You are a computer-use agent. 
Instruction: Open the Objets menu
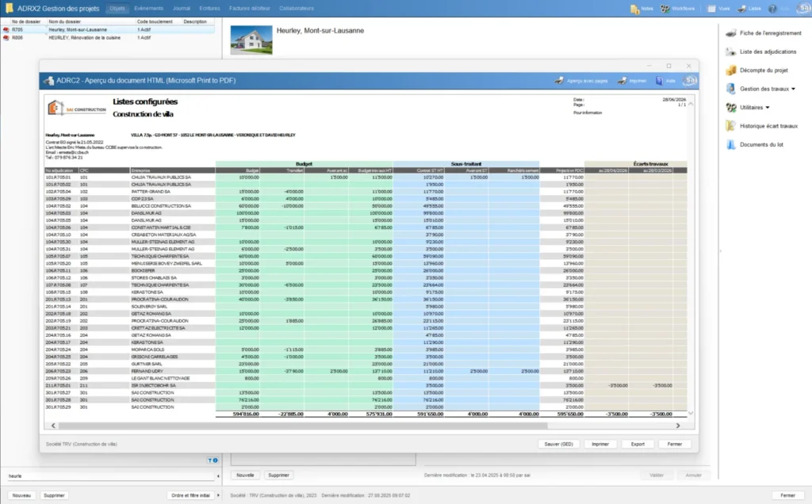click(x=117, y=8)
